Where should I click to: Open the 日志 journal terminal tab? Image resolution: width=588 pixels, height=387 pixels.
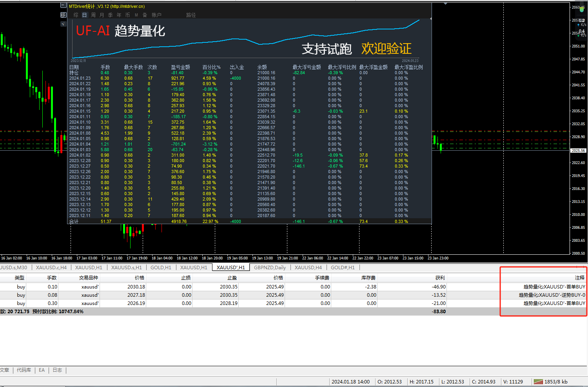click(x=57, y=370)
